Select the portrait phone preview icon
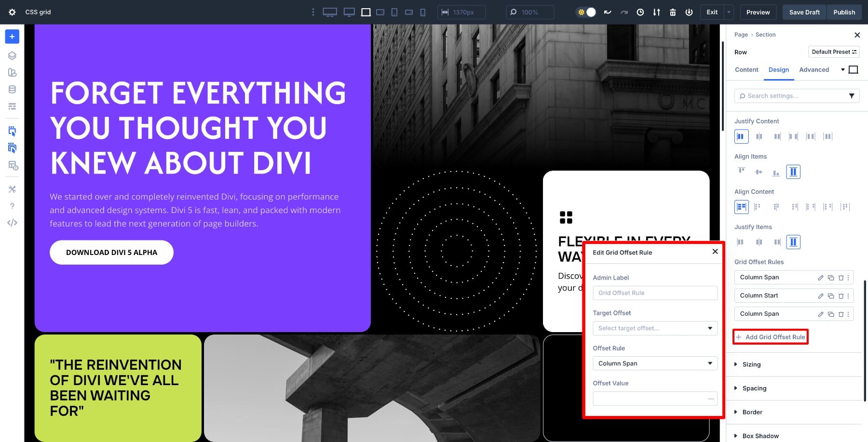Viewport: 868px width, 442px height. coord(423,12)
